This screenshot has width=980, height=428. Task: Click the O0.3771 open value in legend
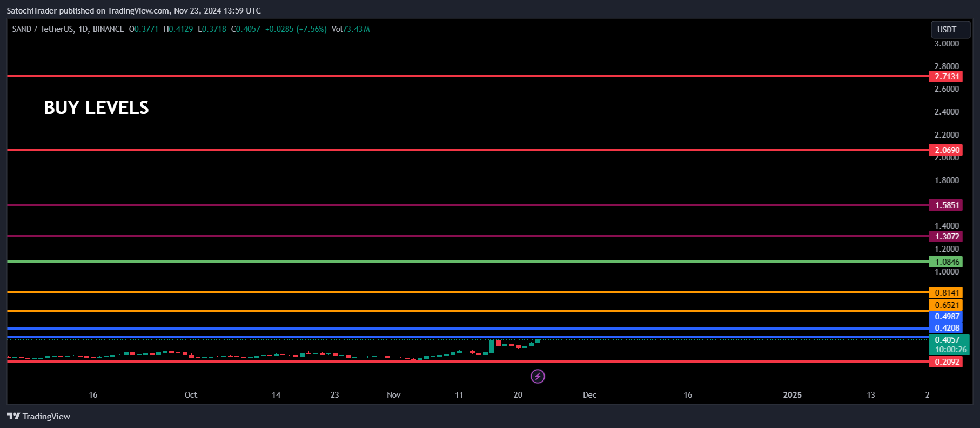144,29
